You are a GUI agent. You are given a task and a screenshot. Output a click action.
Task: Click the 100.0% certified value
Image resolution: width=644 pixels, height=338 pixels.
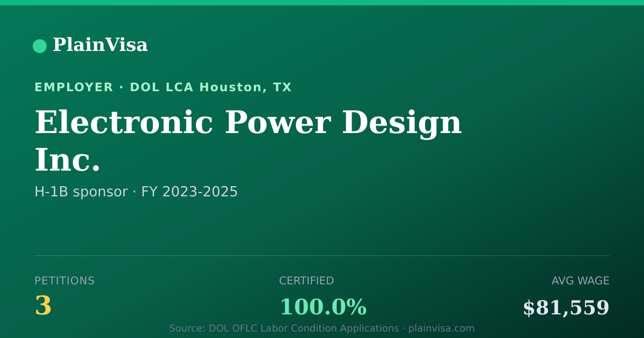click(x=323, y=307)
